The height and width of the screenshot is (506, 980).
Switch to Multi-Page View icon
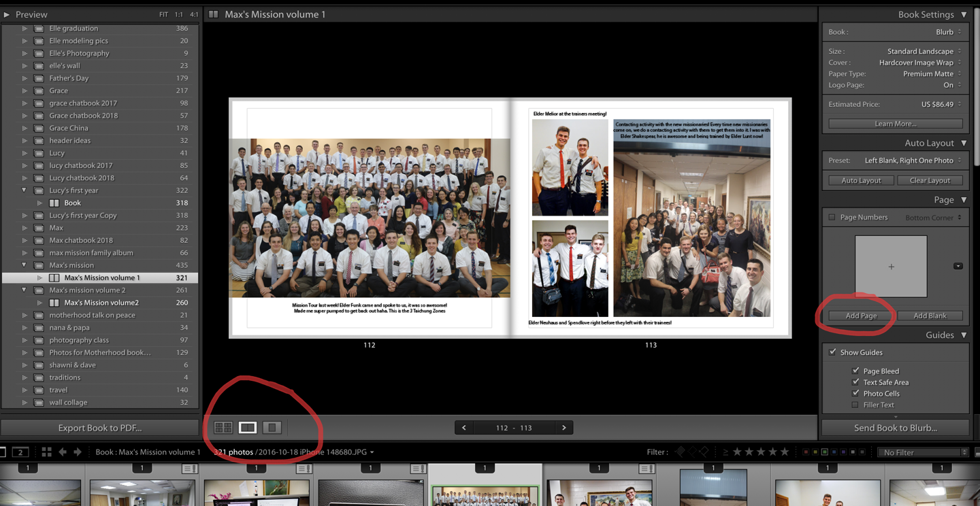point(223,428)
